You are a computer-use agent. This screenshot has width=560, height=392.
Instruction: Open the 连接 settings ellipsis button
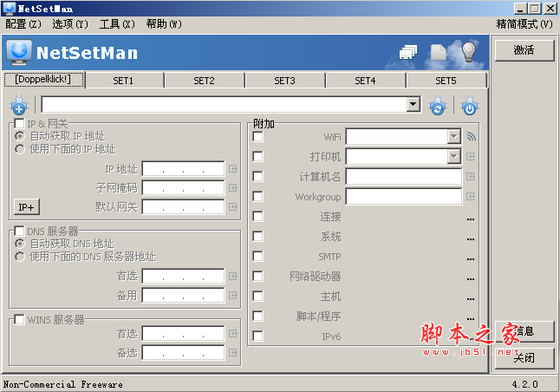[x=471, y=219]
